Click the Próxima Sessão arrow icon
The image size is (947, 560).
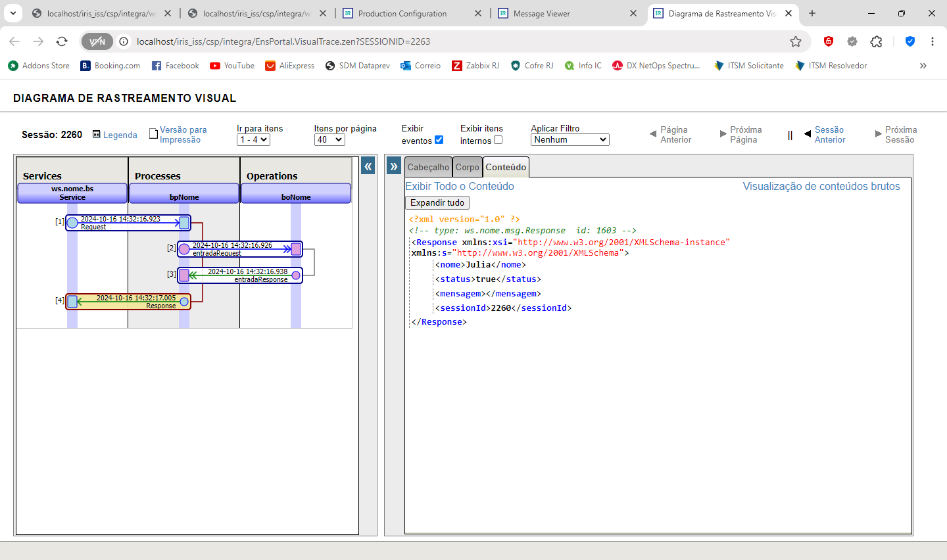tap(878, 134)
